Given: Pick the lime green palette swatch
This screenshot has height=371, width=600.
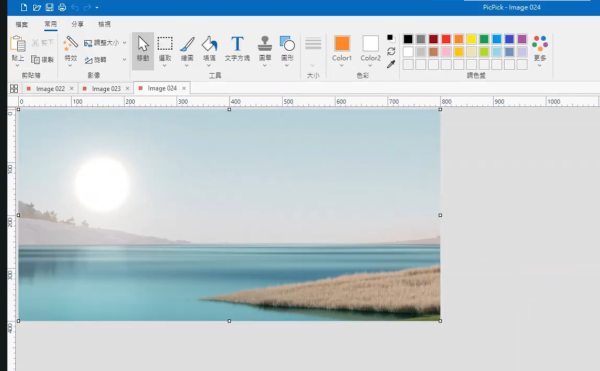Looking at the screenshot, I should (x=484, y=52).
